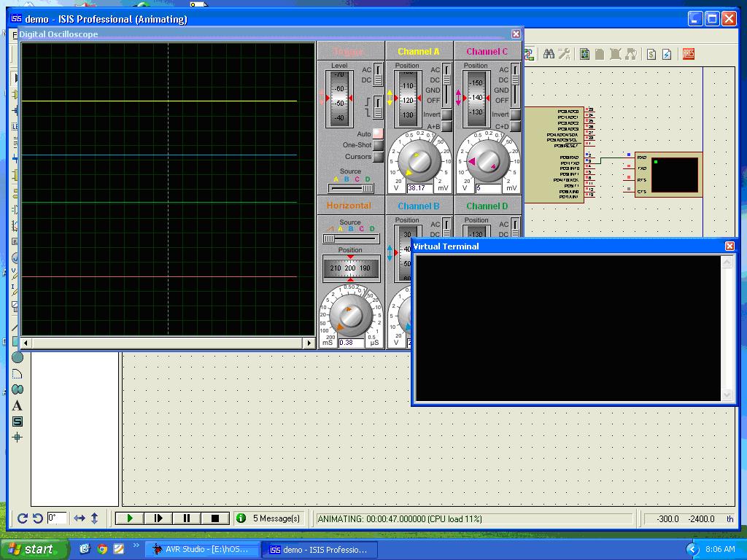
Task: Select the 2D symbol 'S' tool
Action: point(18,421)
